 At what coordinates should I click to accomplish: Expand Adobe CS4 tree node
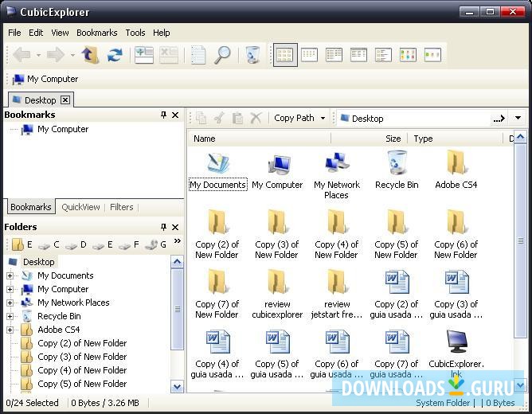coord(10,330)
